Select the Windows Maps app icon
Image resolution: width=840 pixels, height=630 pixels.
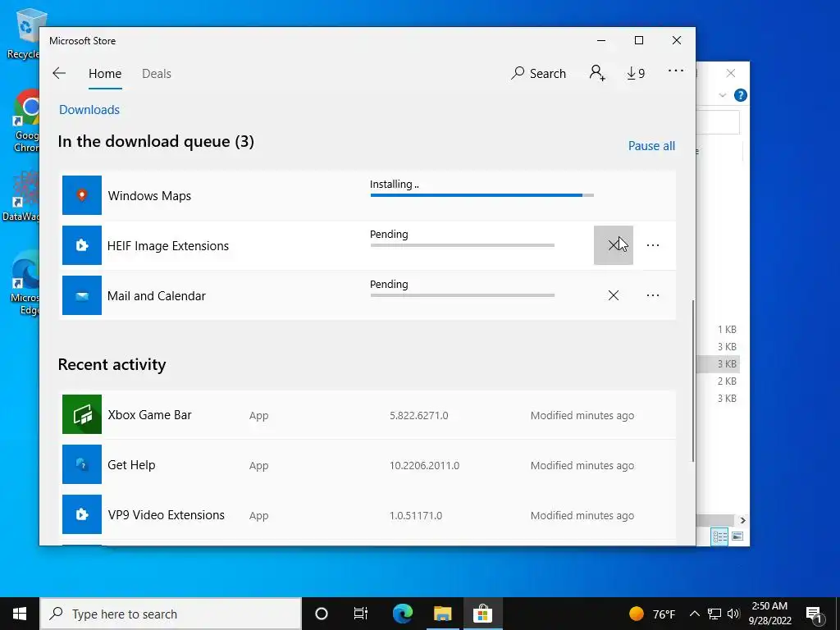pos(82,195)
